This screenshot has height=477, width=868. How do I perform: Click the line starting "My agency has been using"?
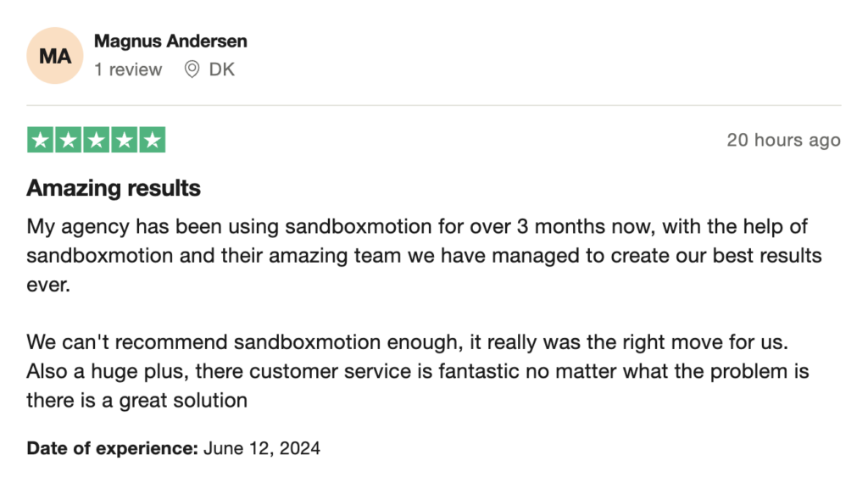pyautogui.click(x=417, y=227)
